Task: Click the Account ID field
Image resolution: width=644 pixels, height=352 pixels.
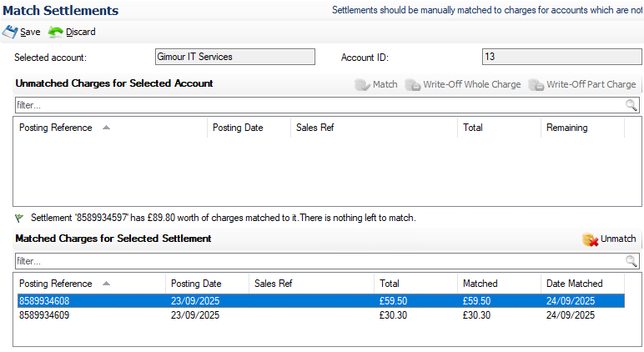Action: coord(561,57)
